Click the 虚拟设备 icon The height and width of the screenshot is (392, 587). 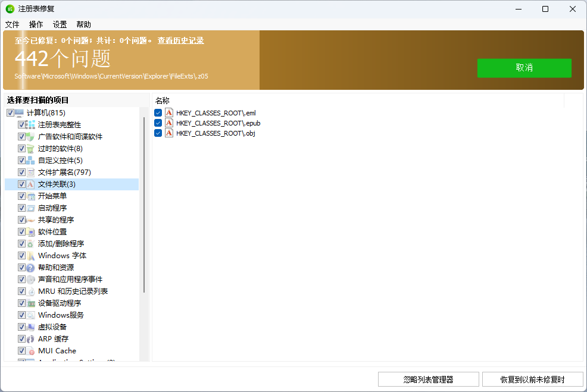point(31,327)
